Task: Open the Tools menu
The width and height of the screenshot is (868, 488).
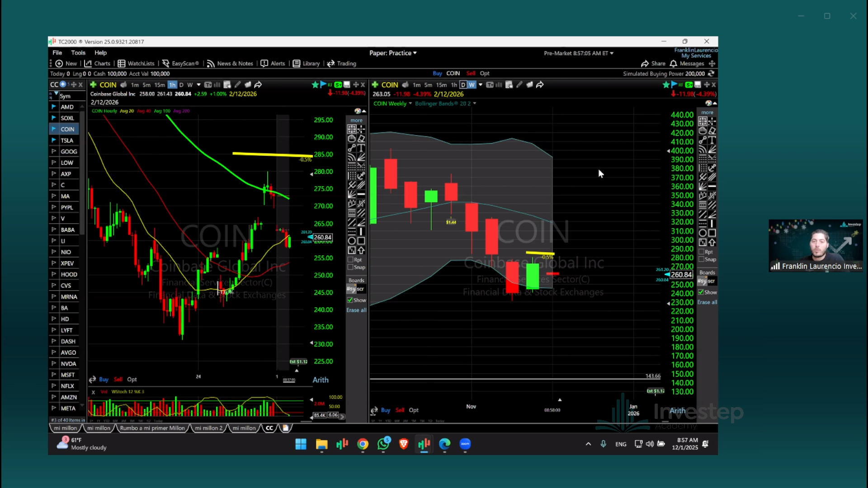Action: pos(78,52)
